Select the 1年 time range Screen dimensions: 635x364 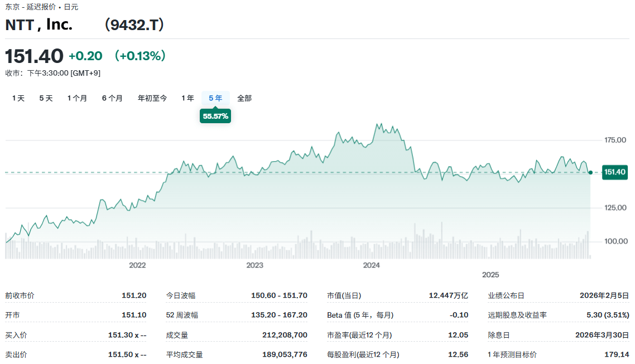(187, 98)
